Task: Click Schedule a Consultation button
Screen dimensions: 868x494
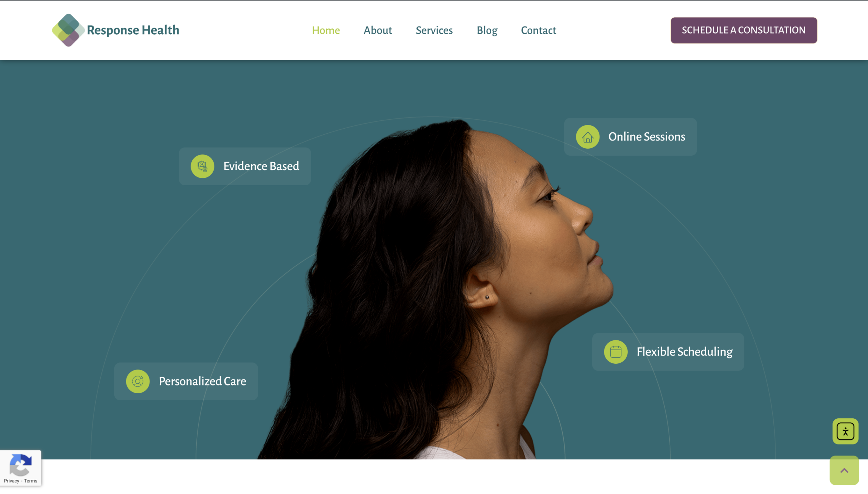Action: coord(744,30)
